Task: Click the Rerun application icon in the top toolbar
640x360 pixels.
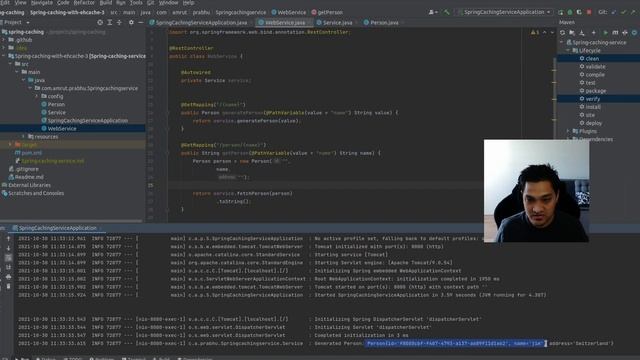Action: click(561, 12)
